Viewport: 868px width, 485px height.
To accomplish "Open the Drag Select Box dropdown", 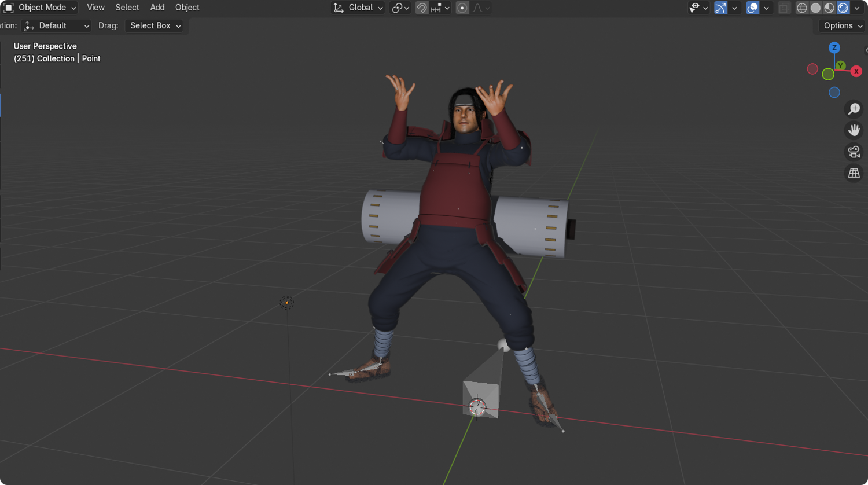I will coord(155,25).
